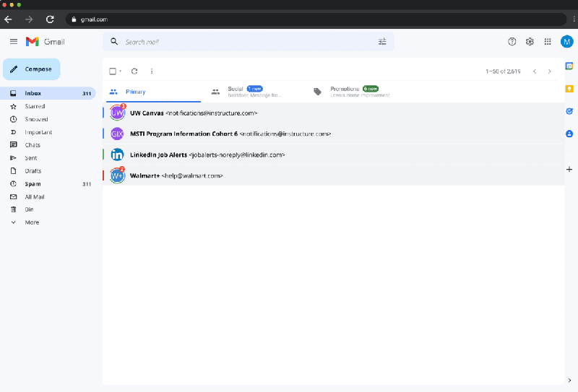Click in the Search mail field

(x=249, y=42)
